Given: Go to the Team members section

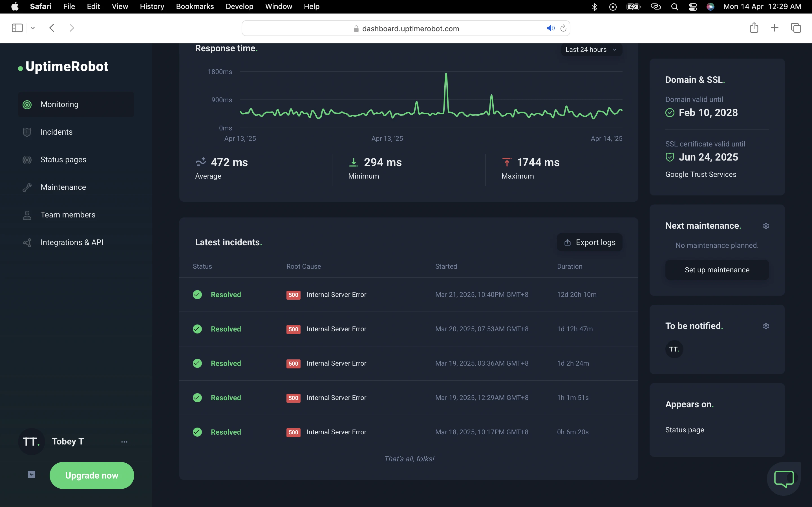Looking at the screenshot, I should point(68,215).
